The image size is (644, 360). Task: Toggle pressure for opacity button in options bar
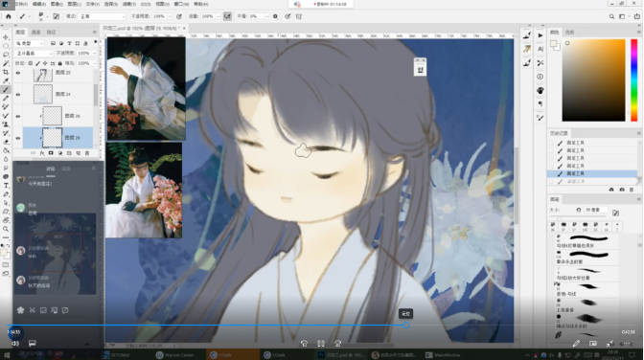click(179, 16)
